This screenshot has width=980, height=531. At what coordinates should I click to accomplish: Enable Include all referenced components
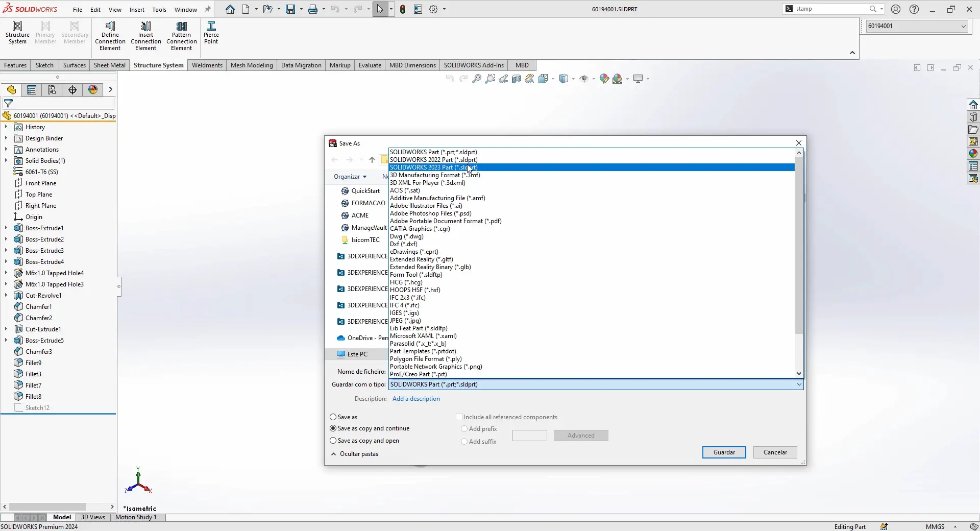459,417
